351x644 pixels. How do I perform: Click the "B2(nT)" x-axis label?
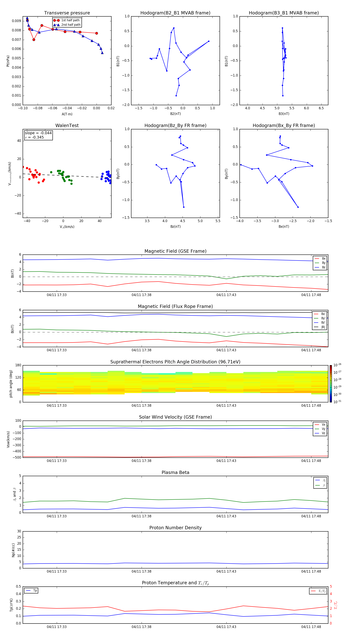[x=175, y=114]
